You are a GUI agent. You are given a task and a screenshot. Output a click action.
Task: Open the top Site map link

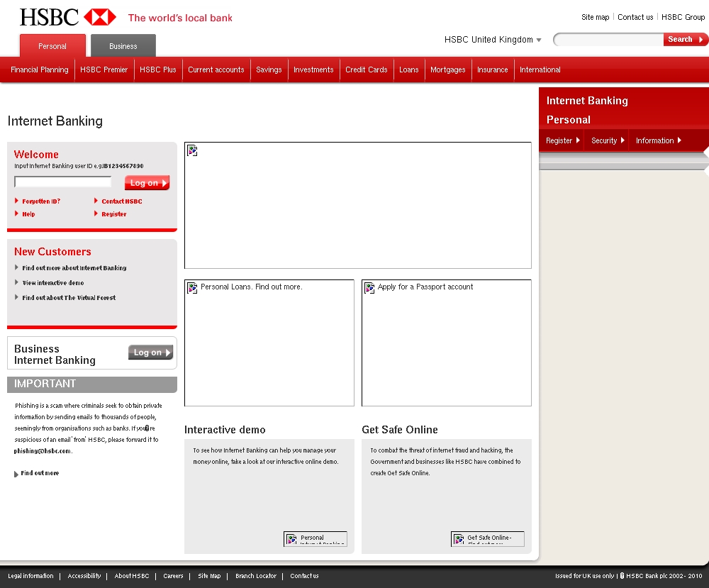click(595, 17)
